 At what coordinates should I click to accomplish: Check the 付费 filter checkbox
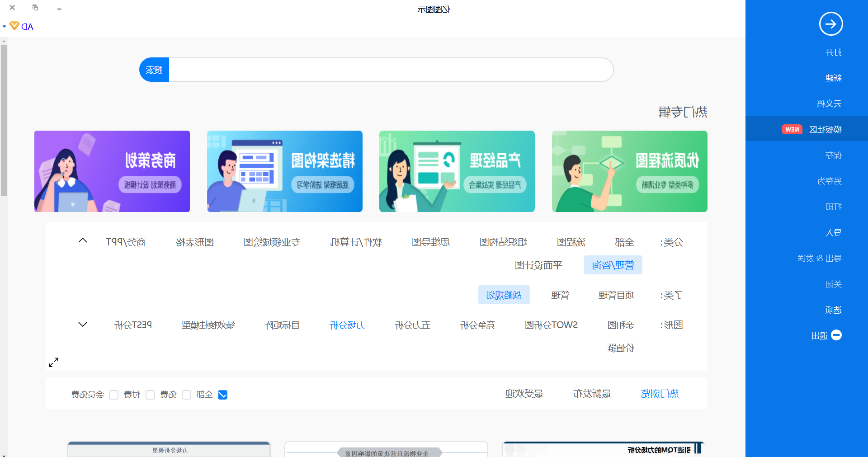point(150,395)
